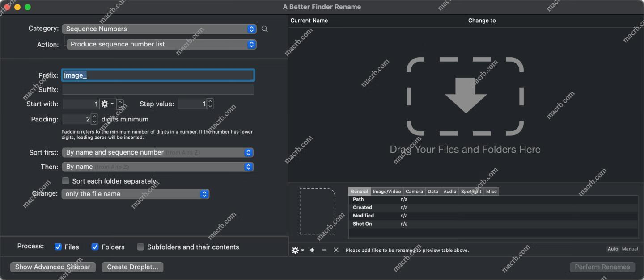Screen dimensions: 644x280
Task: Click the Change to column header
Action: coord(554,21)
